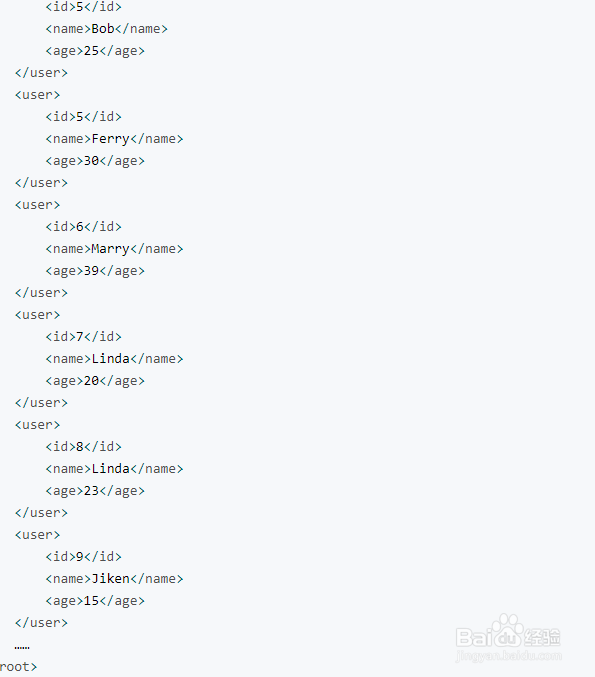This screenshot has width=595, height=677.
Task: Click the age 30 line
Action: tap(95, 161)
